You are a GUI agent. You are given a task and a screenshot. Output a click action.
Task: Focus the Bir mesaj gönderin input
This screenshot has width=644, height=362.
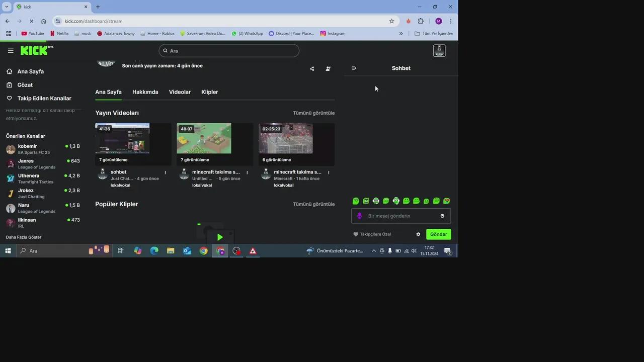(x=401, y=216)
